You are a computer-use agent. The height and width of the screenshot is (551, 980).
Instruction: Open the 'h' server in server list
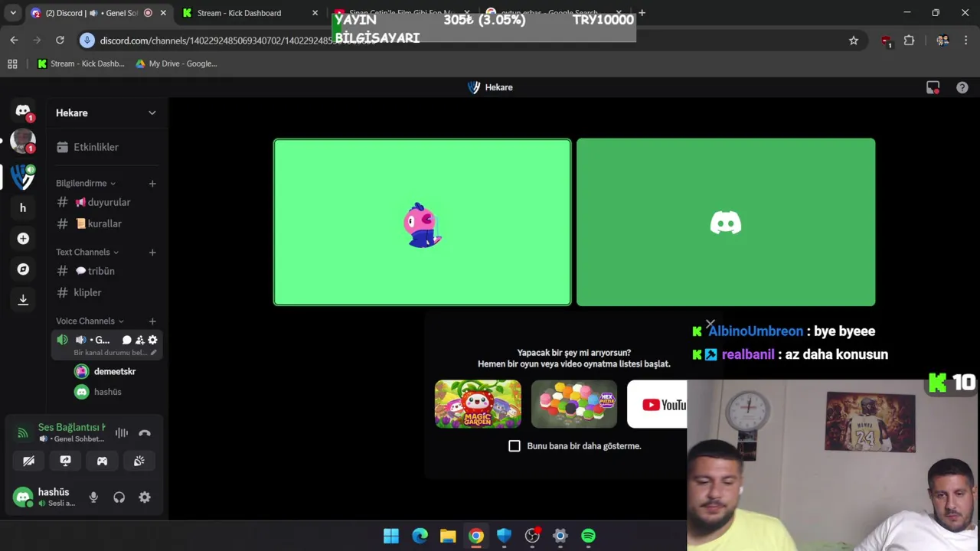click(23, 208)
